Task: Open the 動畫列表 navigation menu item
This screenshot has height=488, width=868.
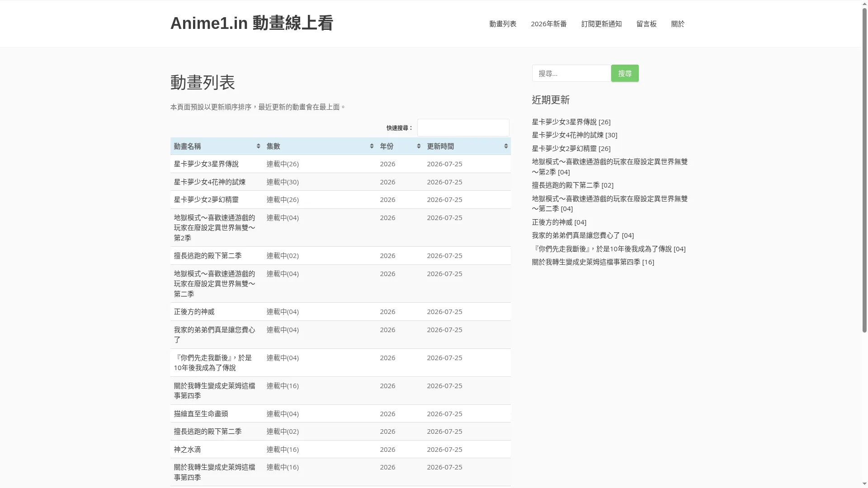Action: (x=503, y=24)
